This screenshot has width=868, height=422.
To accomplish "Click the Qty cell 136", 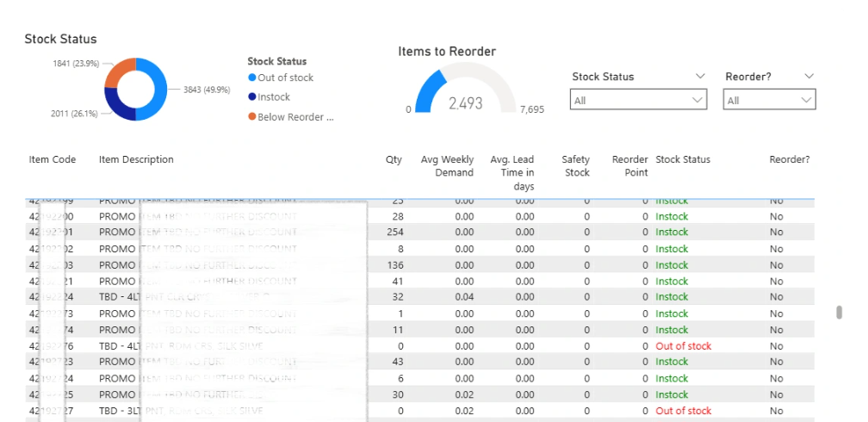I will 395,265.
